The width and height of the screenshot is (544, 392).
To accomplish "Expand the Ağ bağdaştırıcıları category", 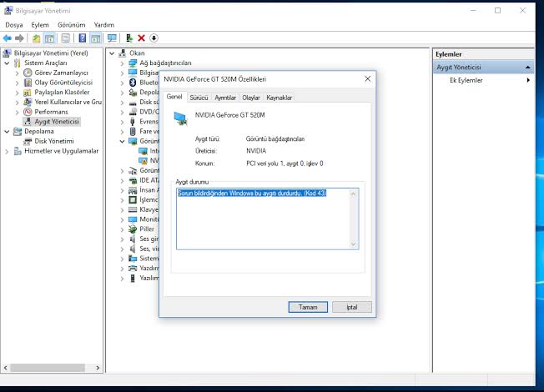I will 122,63.
